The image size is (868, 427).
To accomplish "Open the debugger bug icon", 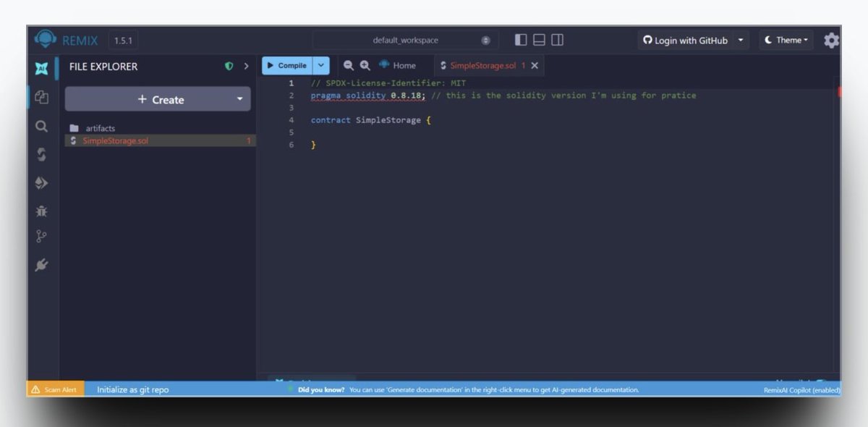I will click(x=42, y=211).
